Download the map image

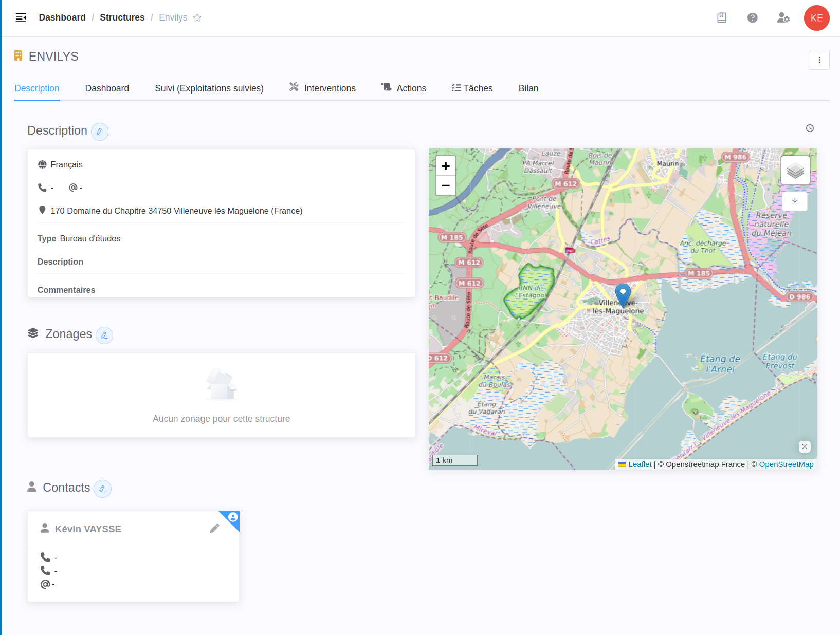[795, 201]
